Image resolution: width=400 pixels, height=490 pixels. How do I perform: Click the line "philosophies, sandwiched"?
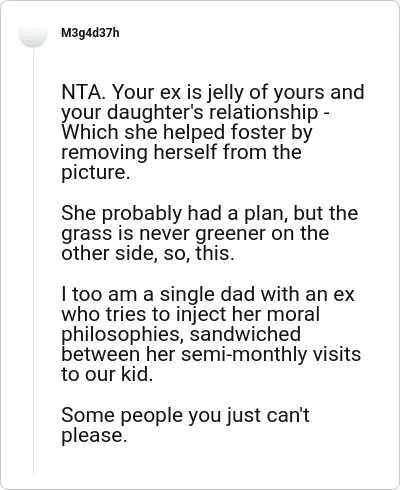point(181,334)
